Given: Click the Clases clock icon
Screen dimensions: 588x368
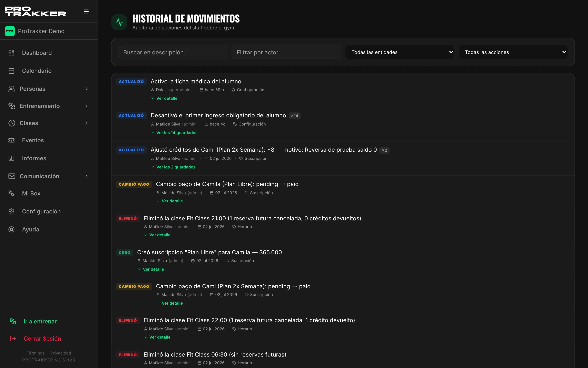Looking at the screenshot, I should click(x=12, y=123).
